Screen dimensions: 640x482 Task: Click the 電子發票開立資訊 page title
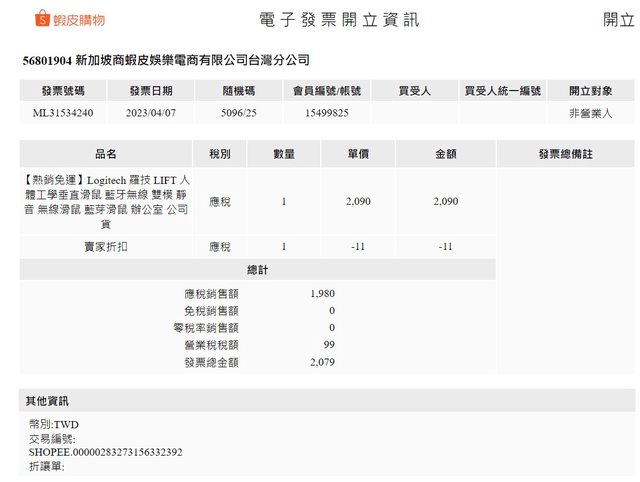[339, 20]
